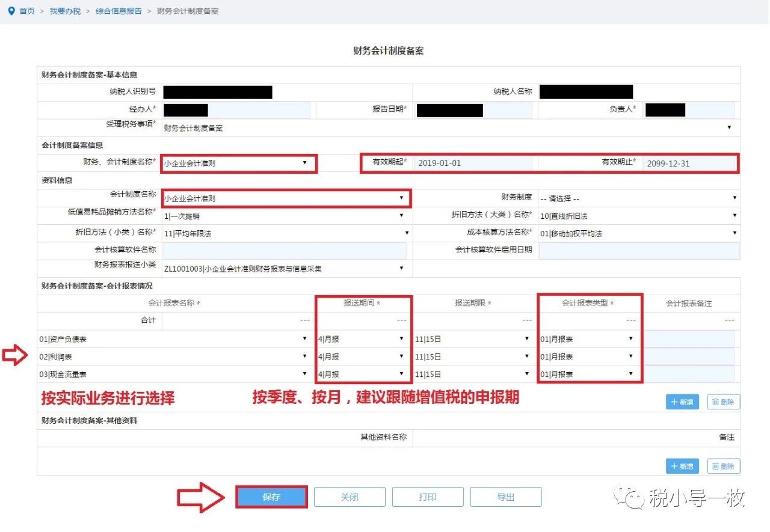Open 会计报表类型 dropdown in 利润表 row

[588, 356]
